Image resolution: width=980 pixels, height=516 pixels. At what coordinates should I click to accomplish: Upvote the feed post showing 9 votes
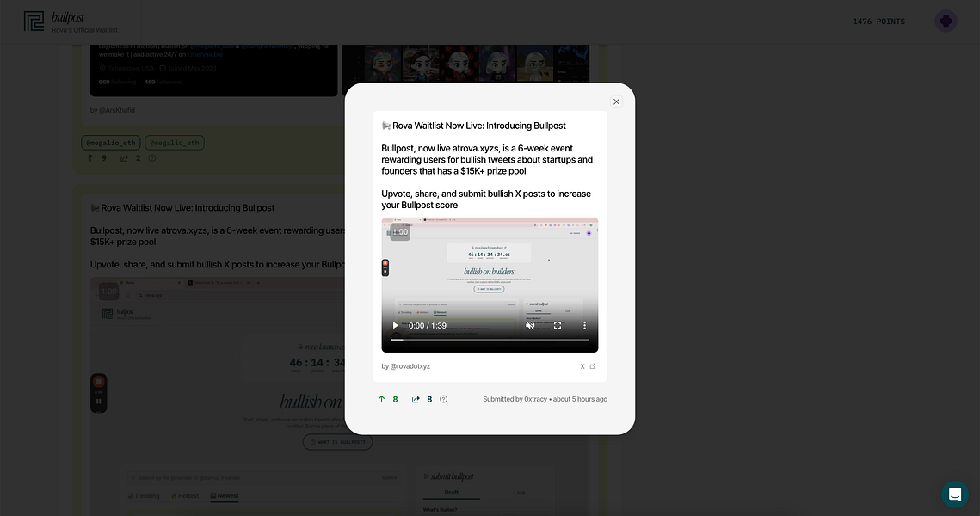90,158
